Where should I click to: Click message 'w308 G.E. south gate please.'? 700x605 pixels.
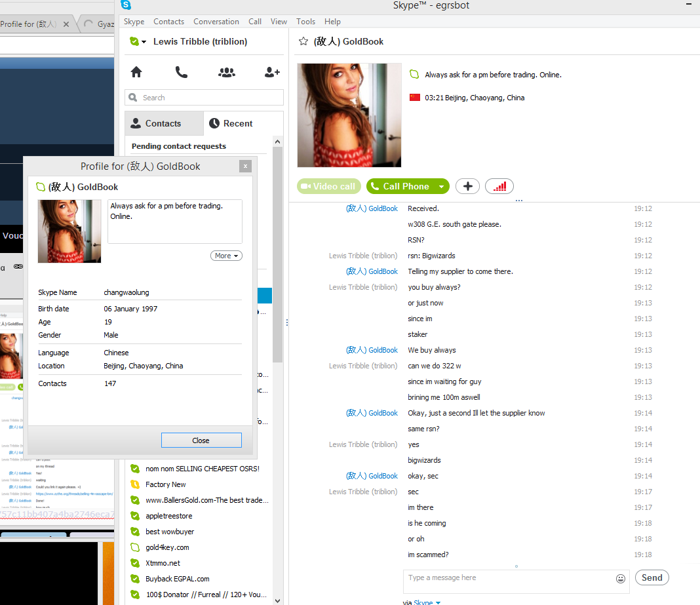(454, 224)
